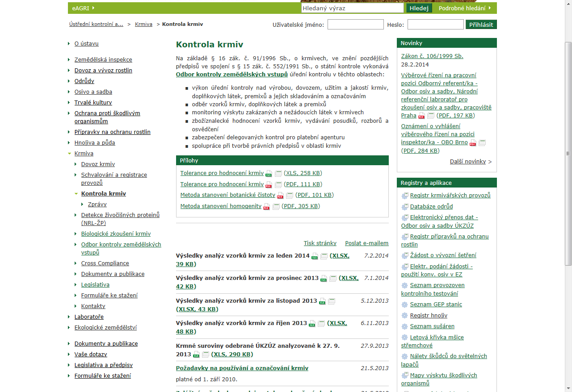This screenshot has width=572, height=392.
Task: Open Požadavky na používání a označování krmiv
Action: tap(242, 368)
